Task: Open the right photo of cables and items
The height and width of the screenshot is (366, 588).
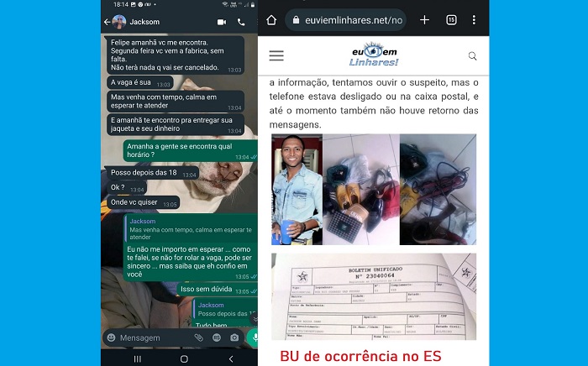Action: [x=438, y=189]
